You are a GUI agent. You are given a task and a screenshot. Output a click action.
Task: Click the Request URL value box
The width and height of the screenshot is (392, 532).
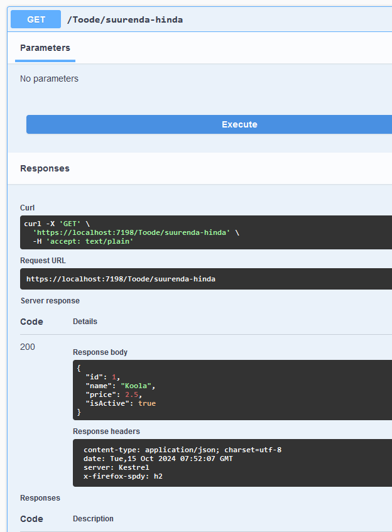pos(206,279)
